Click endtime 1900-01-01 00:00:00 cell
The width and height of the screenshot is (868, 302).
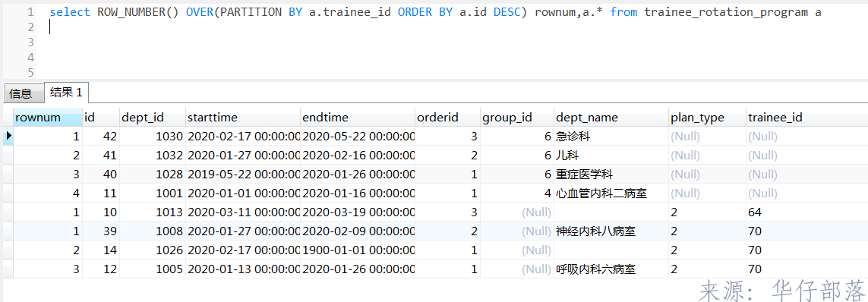pos(357,250)
